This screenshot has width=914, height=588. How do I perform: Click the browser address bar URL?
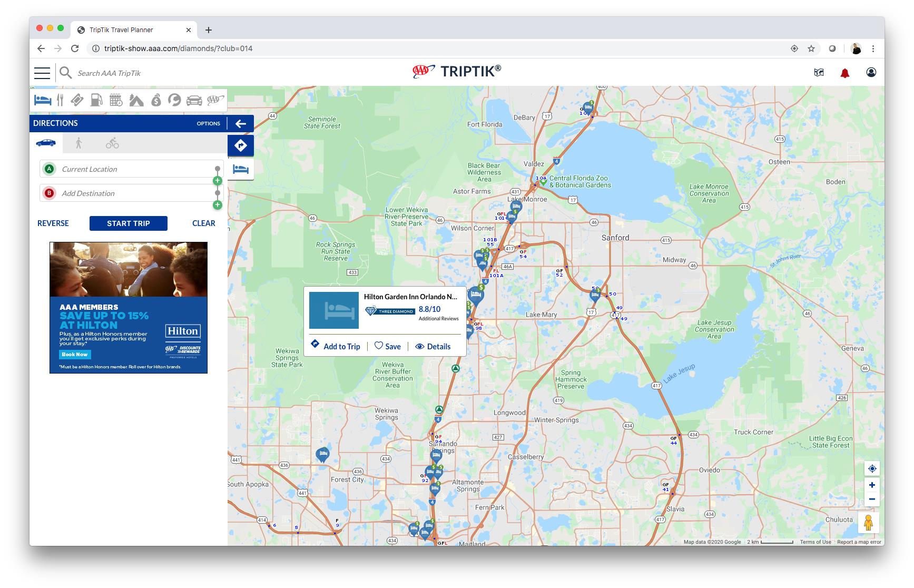tap(179, 48)
